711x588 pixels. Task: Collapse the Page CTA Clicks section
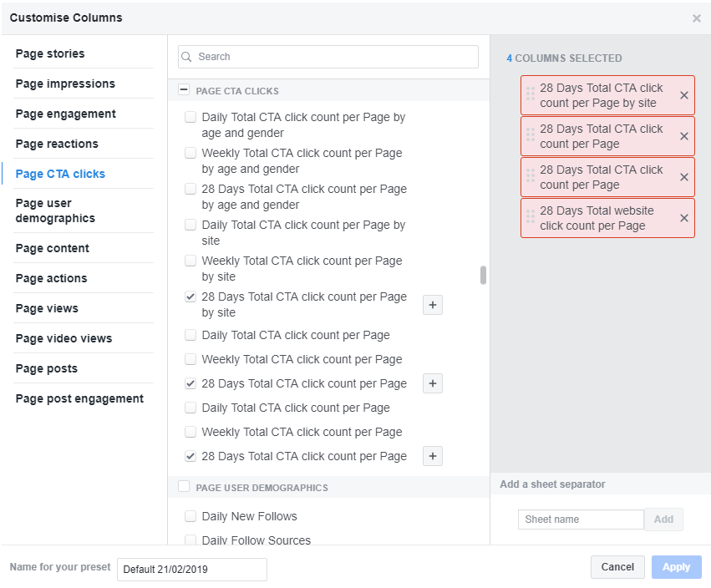click(184, 89)
